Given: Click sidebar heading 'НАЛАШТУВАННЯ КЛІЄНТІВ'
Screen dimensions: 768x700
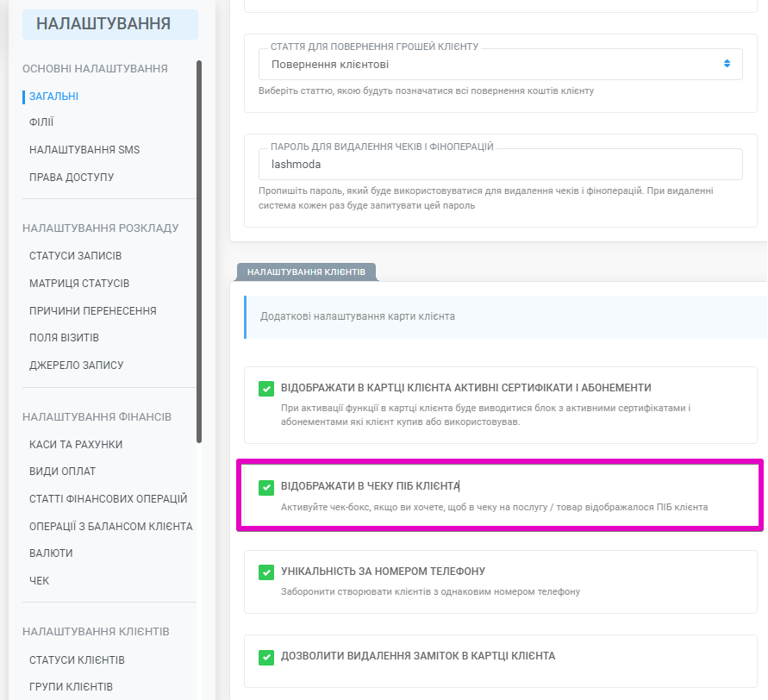Looking at the screenshot, I should (x=96, y=632).
